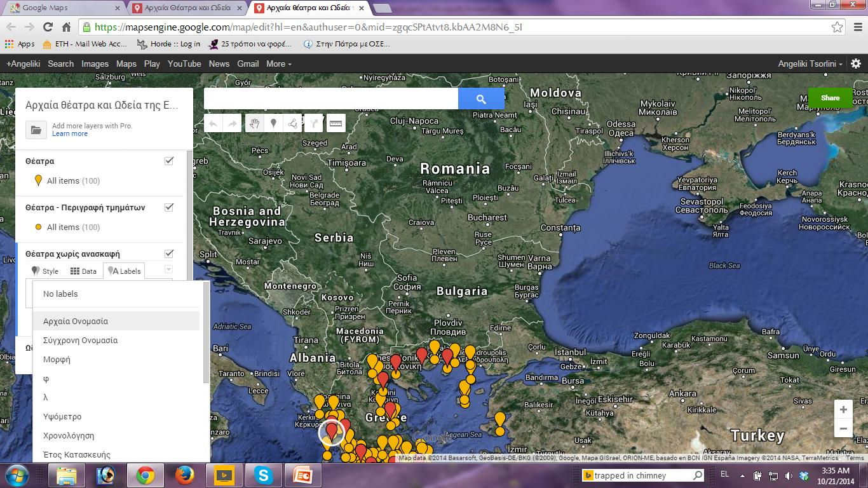Viewport: 868px width, 488px height.
Task: Select Μορφή as label
Action: coord(116,360)
